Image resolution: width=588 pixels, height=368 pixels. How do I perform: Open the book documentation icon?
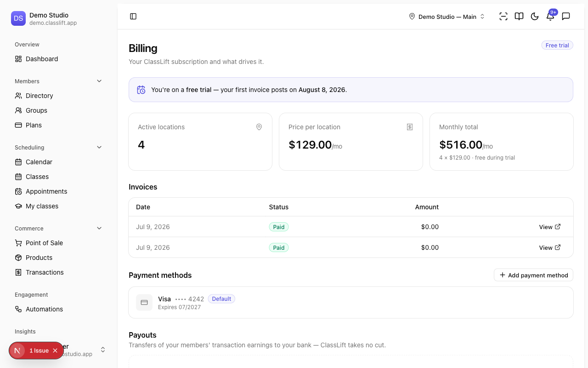coord(519,17)
